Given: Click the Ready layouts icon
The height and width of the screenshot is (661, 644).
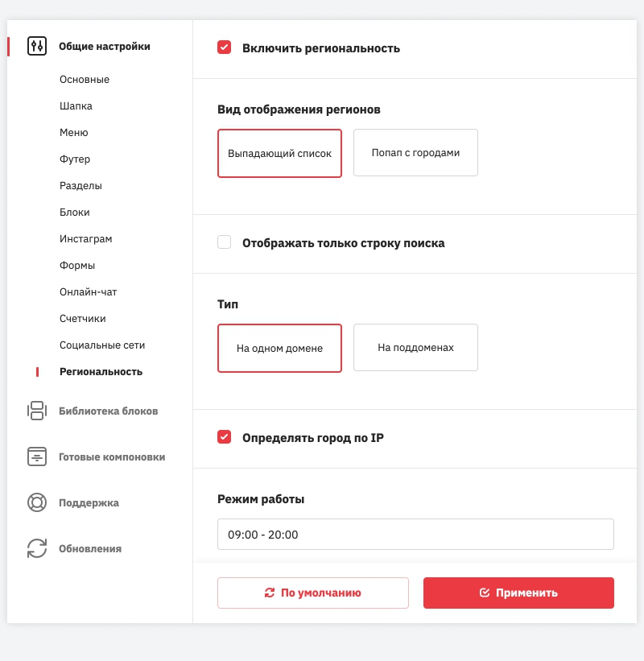Looking at the screenshot, I should tap(37, 457).
